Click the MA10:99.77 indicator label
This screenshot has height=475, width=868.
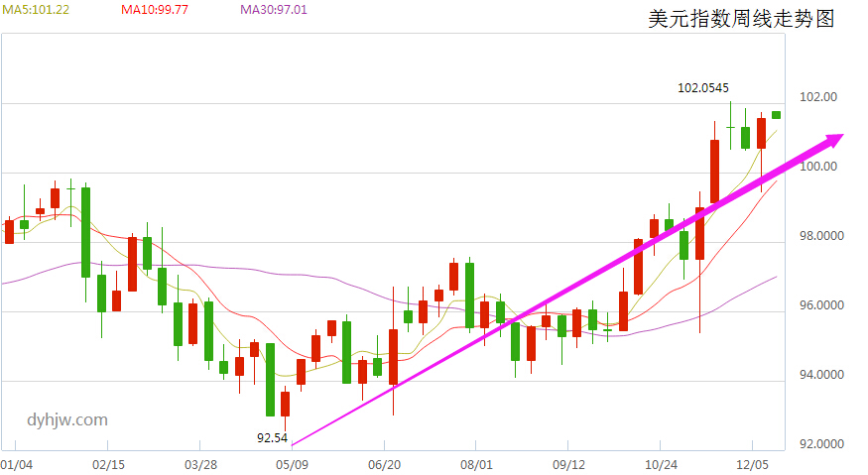[153, 10]
